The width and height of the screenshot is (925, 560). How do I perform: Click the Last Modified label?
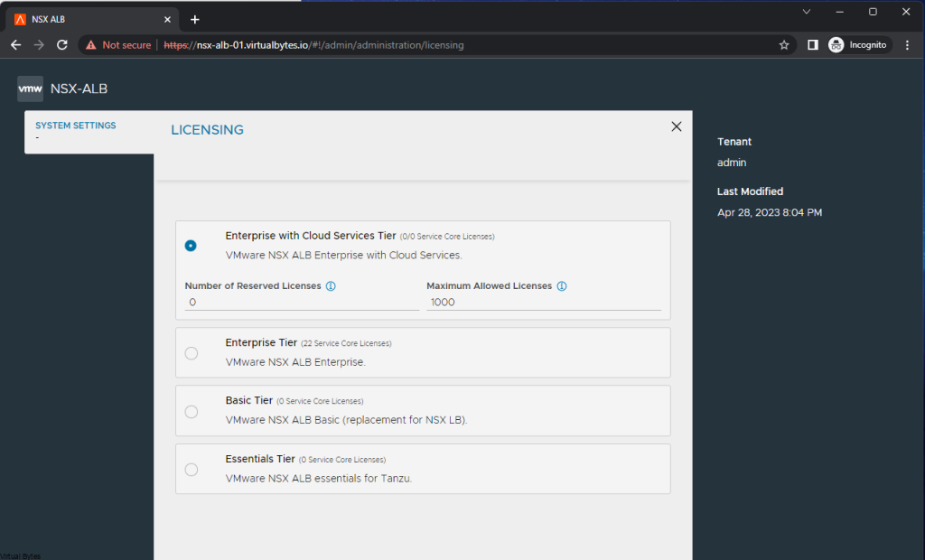coord(750,191)
